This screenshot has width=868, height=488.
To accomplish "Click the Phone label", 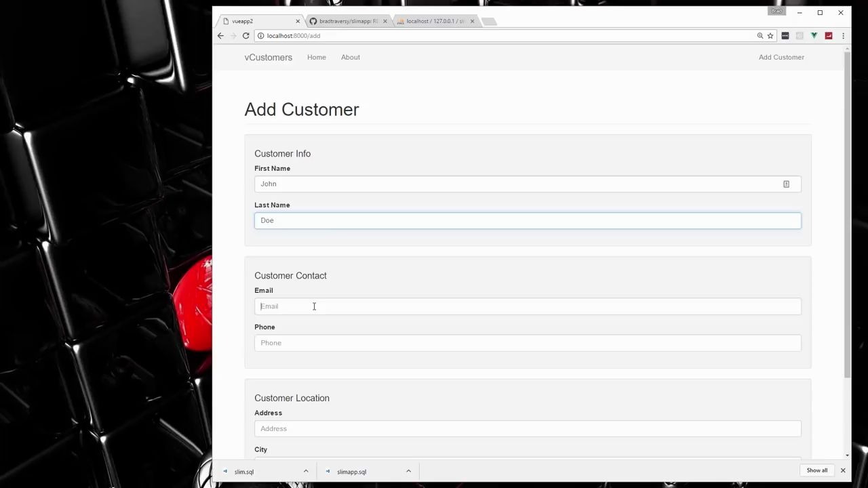I will tap(264, 327).
